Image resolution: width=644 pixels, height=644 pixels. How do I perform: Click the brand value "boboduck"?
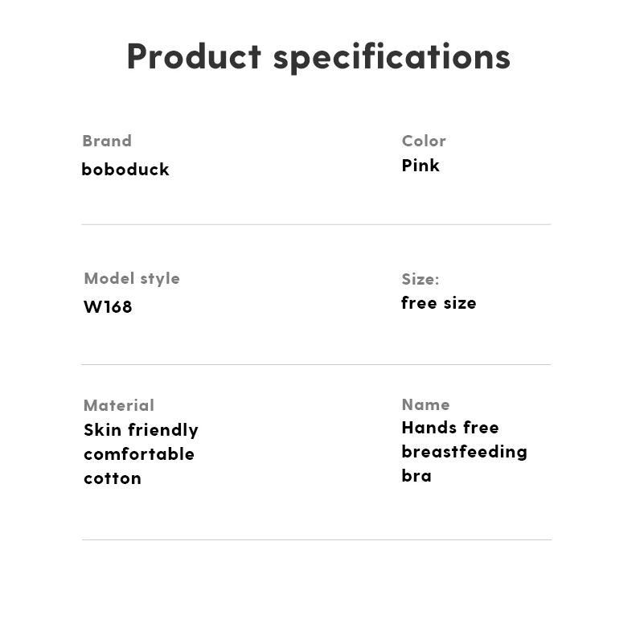125,169
